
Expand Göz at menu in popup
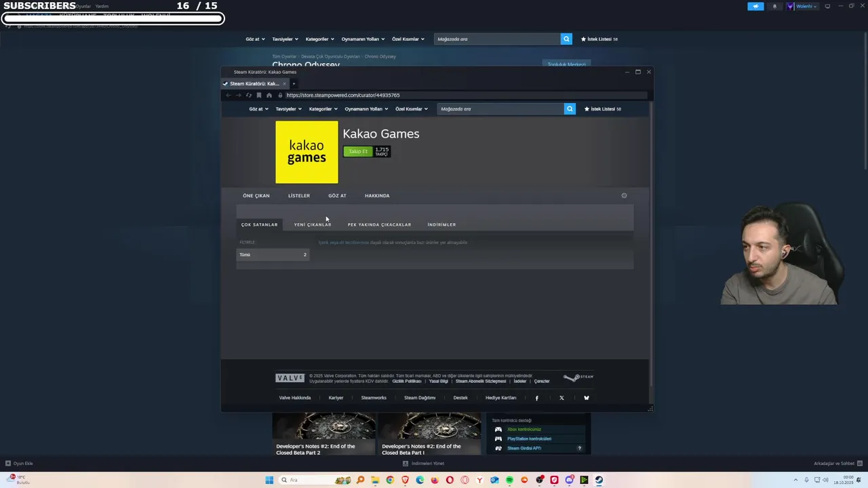click(258, 108)
